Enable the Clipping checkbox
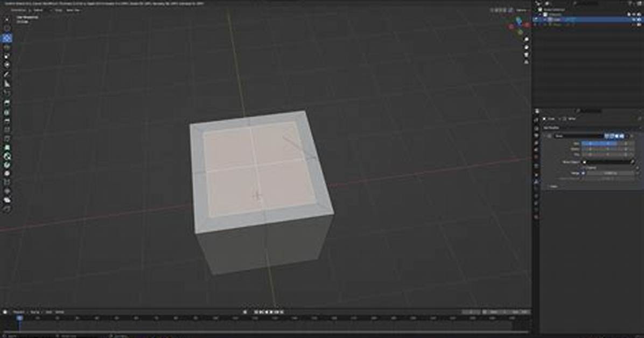Screen dimensions: 644x338 point(584,167)
